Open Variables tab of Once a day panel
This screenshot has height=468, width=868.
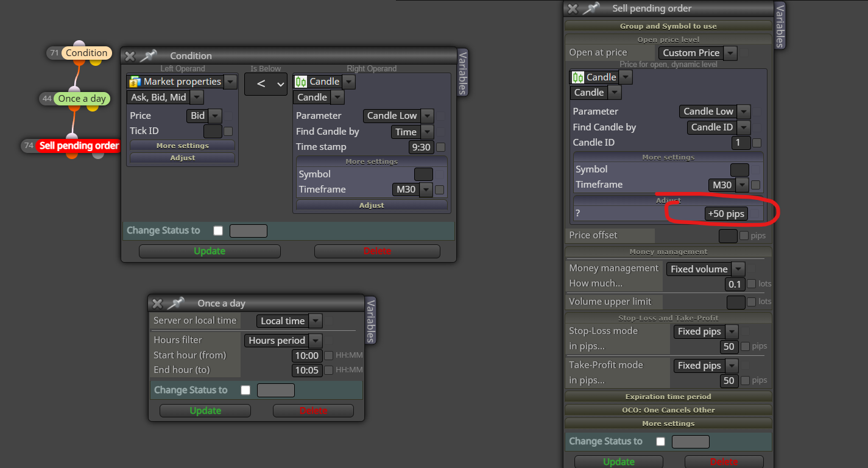pyautogui.click(x=370, y=320)
